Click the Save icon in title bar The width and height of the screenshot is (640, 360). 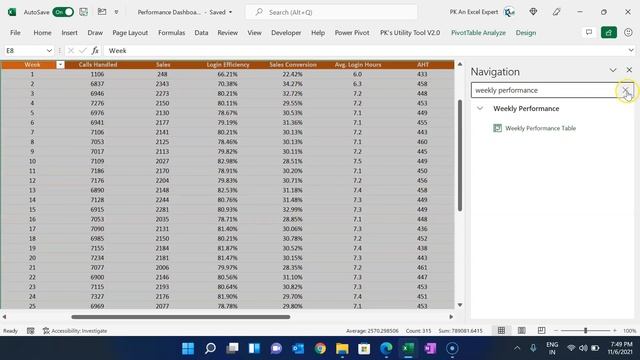coord(84,12)
